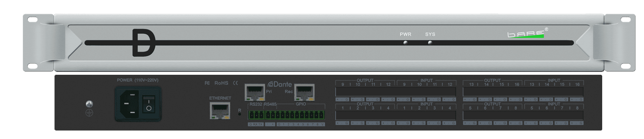Click number 13 under the OUTPUT group
This screenshot has width=644, height=139.
pyautogui.click(x=471, y=85)
